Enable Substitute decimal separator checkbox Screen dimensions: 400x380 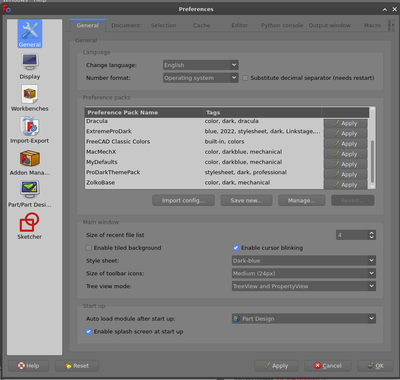(x=245, y=78)
